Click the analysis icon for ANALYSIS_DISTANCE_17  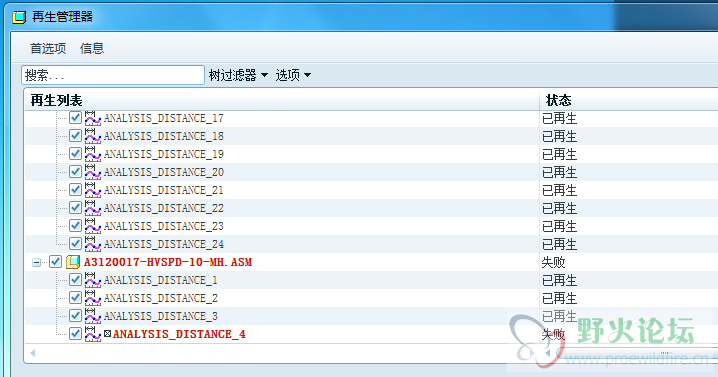click(x=92, y=118)
